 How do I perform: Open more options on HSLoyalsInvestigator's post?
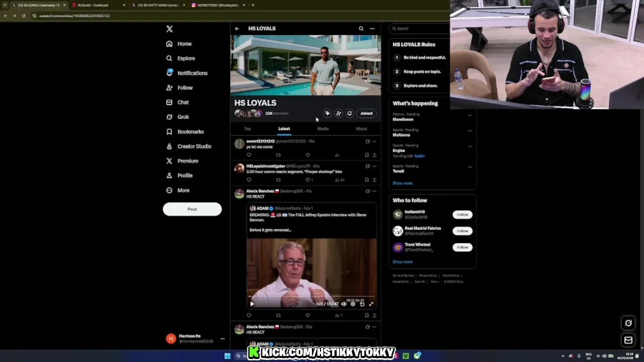pyautogui.click(x=374, y=166)
